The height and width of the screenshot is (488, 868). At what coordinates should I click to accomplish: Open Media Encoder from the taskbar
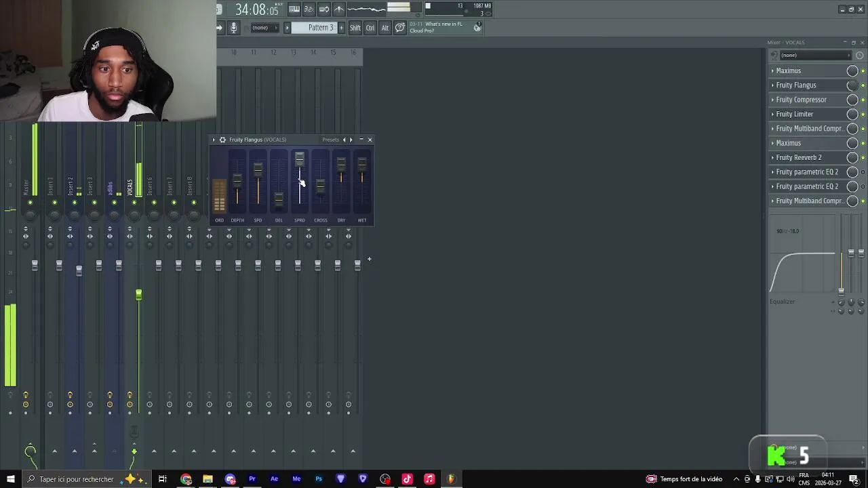pyautogui.click(x=296, y=479)
